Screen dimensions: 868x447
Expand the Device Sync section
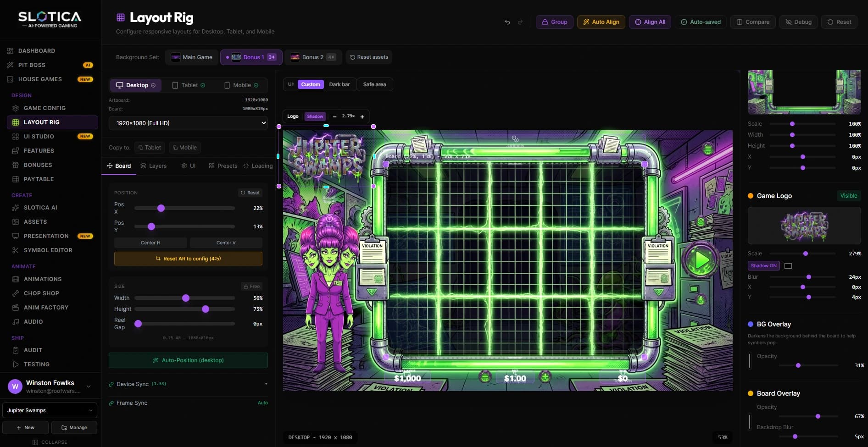pos(188,384)
